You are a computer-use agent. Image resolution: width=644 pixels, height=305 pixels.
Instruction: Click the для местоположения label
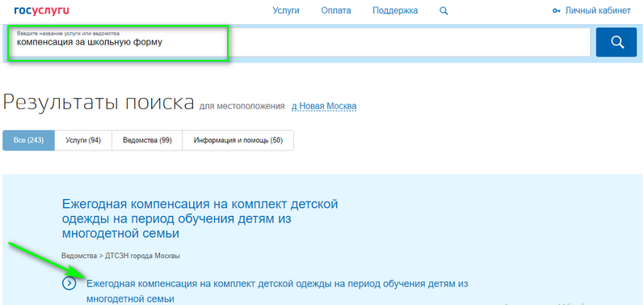click(x=242, y=107)
